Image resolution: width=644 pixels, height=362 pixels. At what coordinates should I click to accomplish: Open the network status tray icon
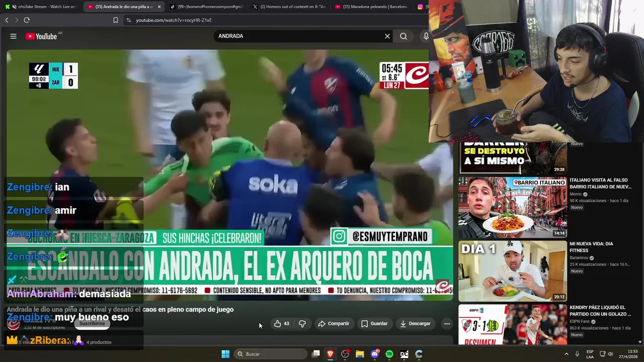point(603,354)
